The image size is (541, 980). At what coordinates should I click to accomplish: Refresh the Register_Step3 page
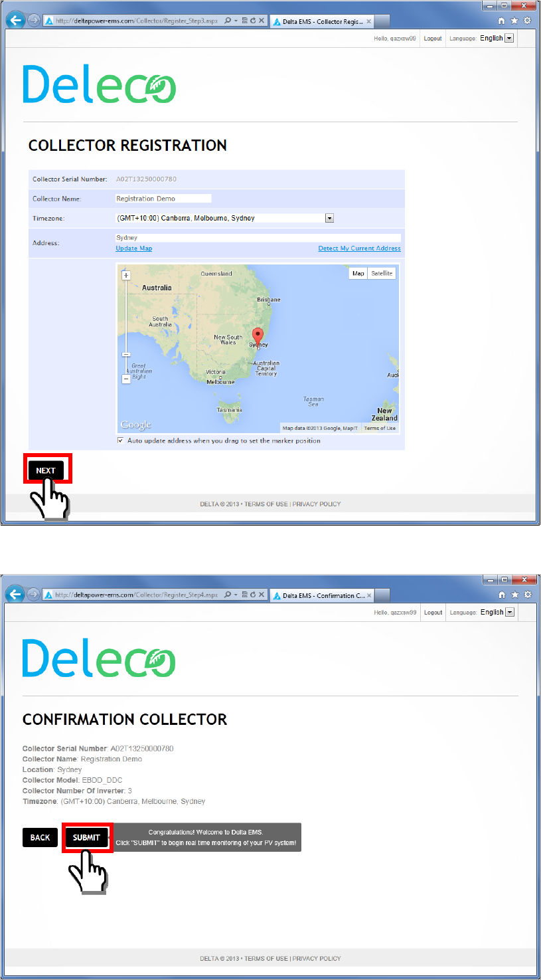[253, 21]
